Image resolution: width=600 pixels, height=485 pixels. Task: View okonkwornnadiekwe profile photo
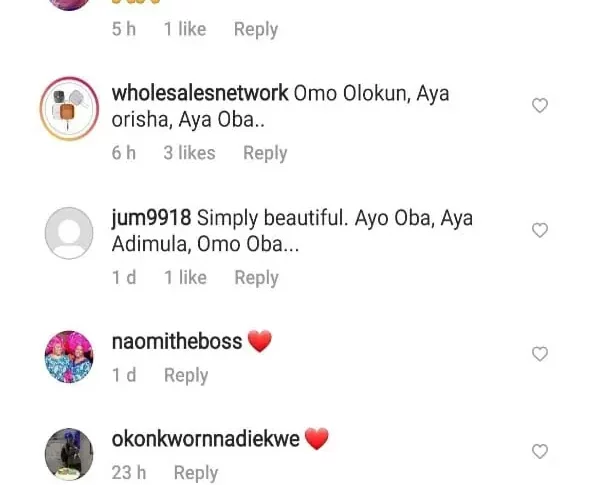pyautogui.click(x=69, y=455)
